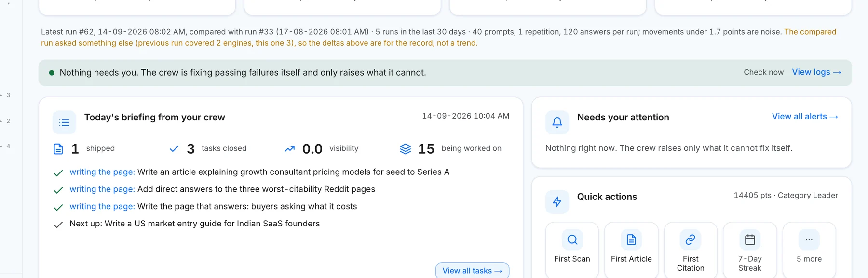Select First Citation quick action

click(x=691, y=250)
